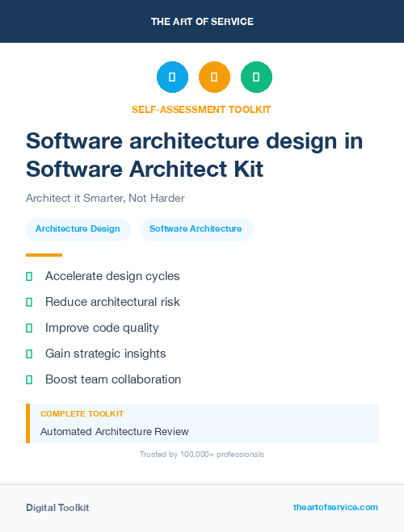Open theartofservice.com link

tap(335, 507)
